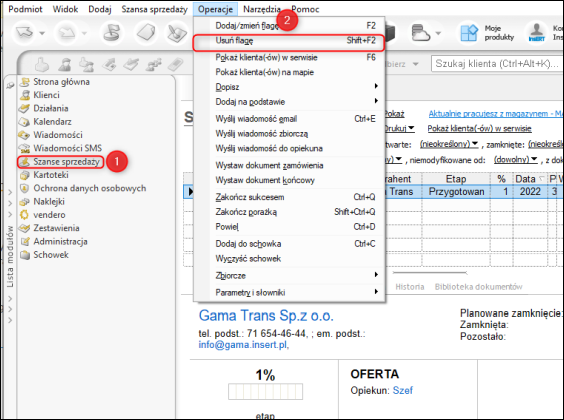Select Usuń flagę from the menu

click(290, 41)
